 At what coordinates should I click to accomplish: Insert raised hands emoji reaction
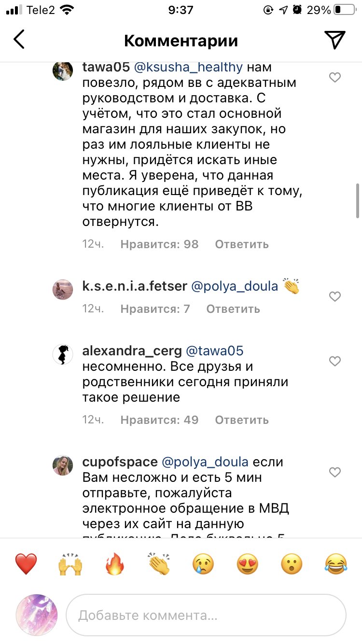point(70,563)
